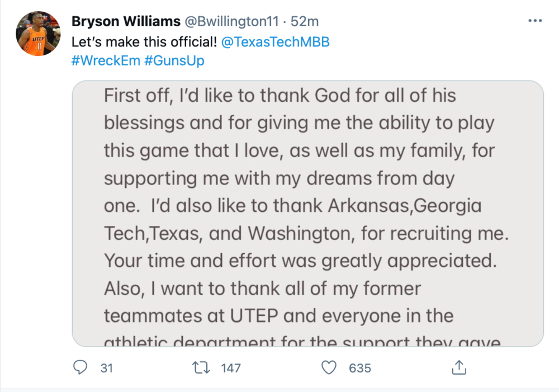The height and width of the screenshot is (392, 559).
Task: Click the reply speech bubble icon
Action: pos(81,367)
